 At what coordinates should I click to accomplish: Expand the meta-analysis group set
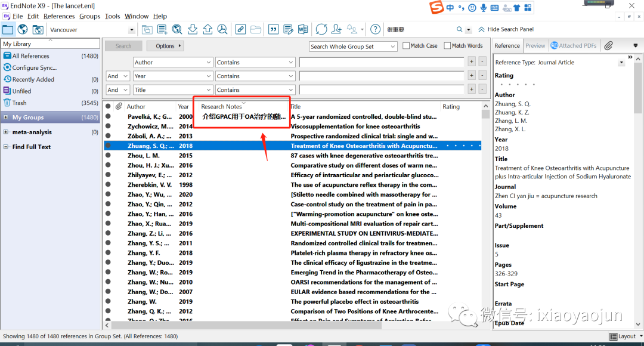click(6, 132)
